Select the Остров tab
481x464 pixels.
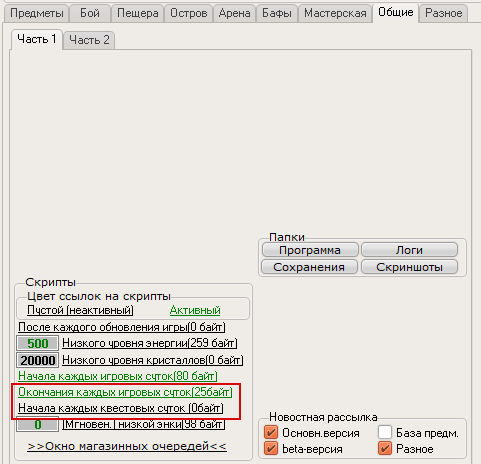pyautogui.click(x=189, y=13)
